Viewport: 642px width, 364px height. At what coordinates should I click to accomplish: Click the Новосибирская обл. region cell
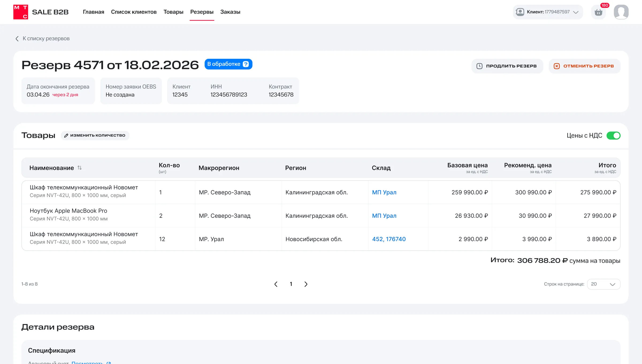[x=314, y=239]
